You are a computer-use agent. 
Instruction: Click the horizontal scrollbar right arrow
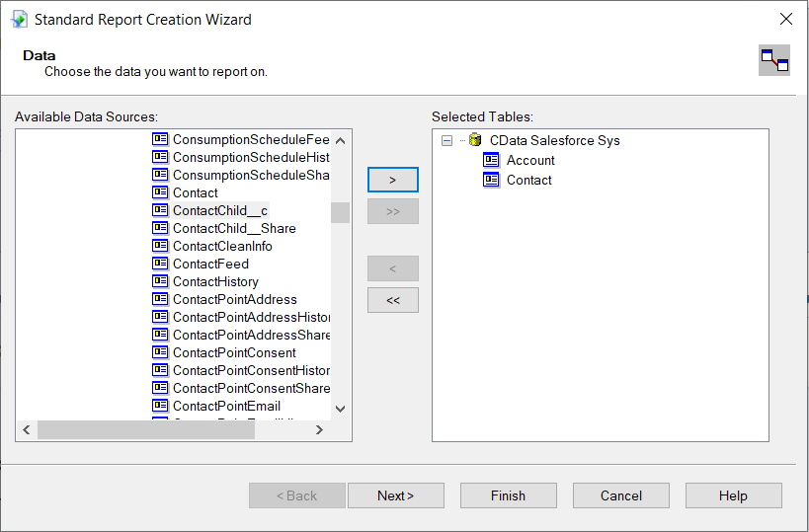(x=319, y=430)
